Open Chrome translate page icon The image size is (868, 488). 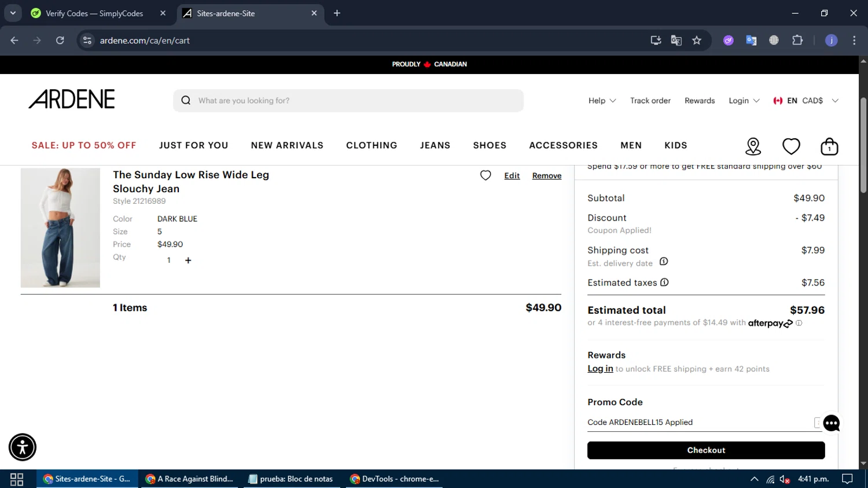pos(676,41)
